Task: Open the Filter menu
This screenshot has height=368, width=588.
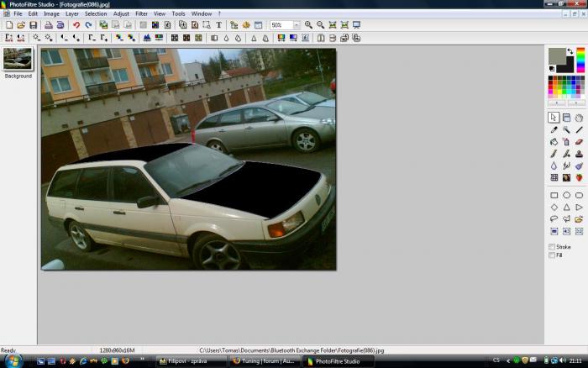Action: 141,14
